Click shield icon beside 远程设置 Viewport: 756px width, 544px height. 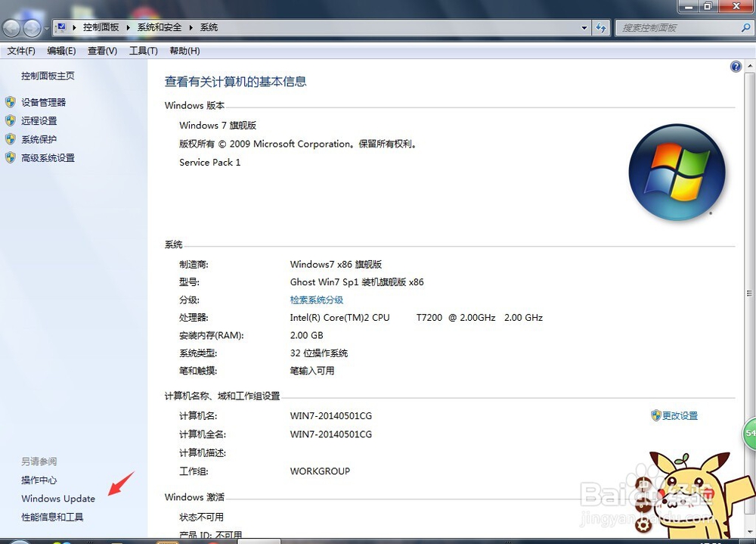click(x=11, y=120)
